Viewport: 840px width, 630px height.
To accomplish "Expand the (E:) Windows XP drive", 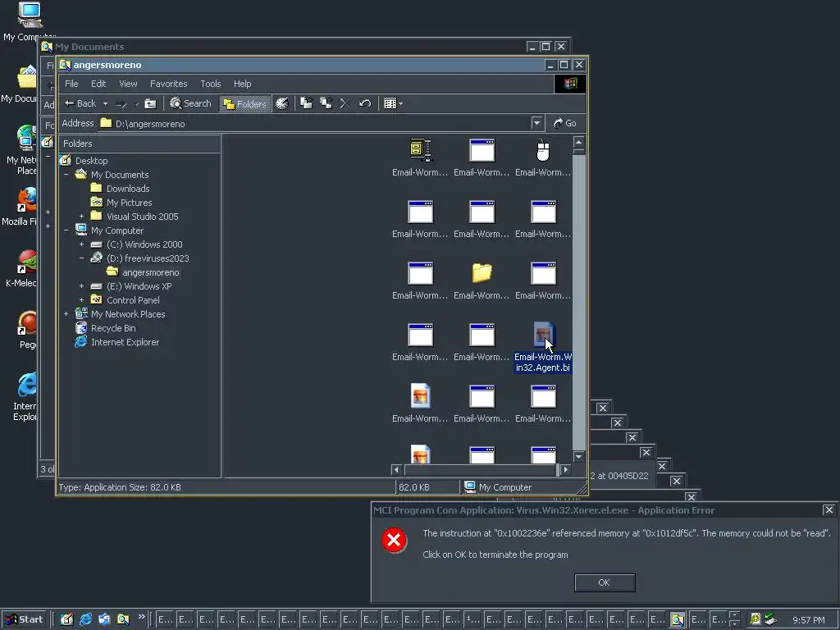I will pyautogui.click(x=81, y=286).
